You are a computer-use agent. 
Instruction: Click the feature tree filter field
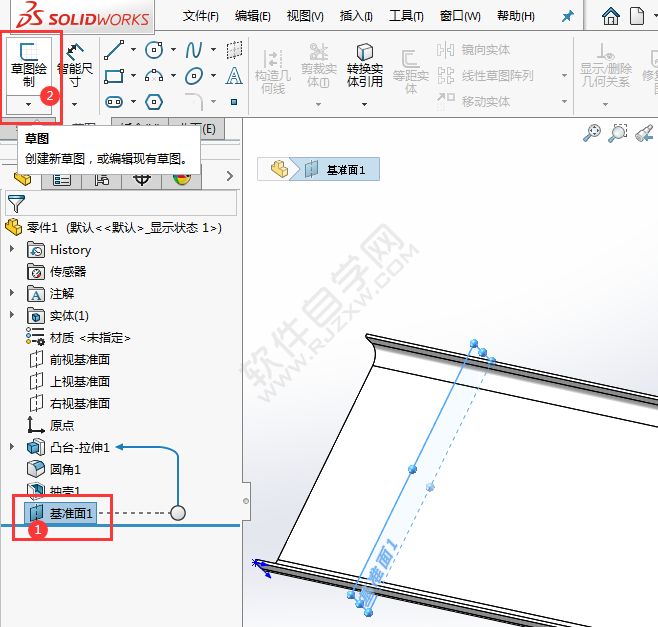point(121,203)
